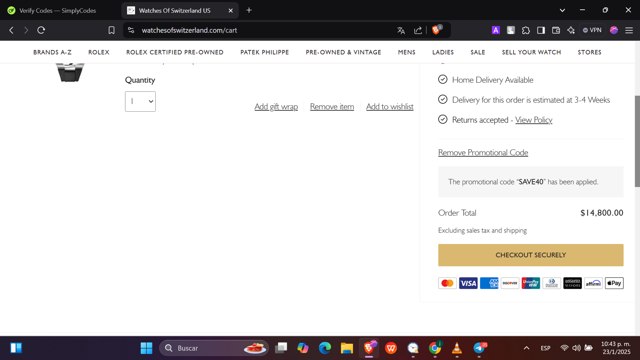Open the Ladies menu

(443, 52)
